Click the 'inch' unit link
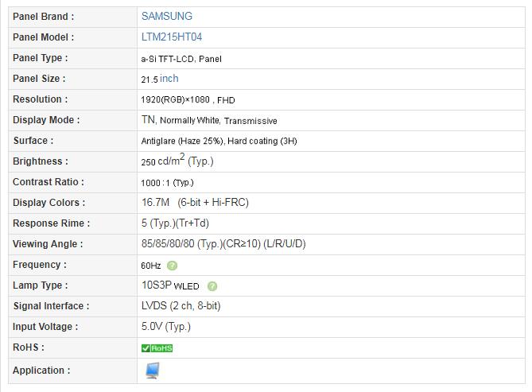The height and width of the screenshot is (392, 532). pos(169,79)
